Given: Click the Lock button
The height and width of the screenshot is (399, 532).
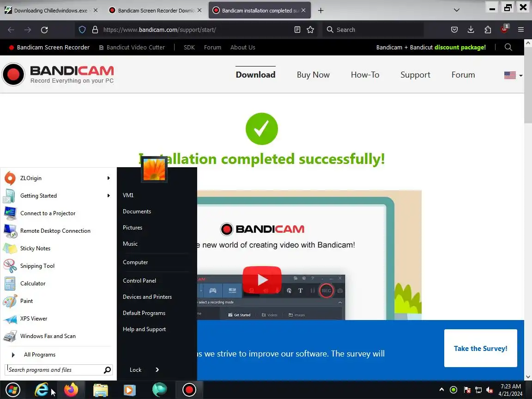Looking at the screenshot, I should click(x=135, y=370).
